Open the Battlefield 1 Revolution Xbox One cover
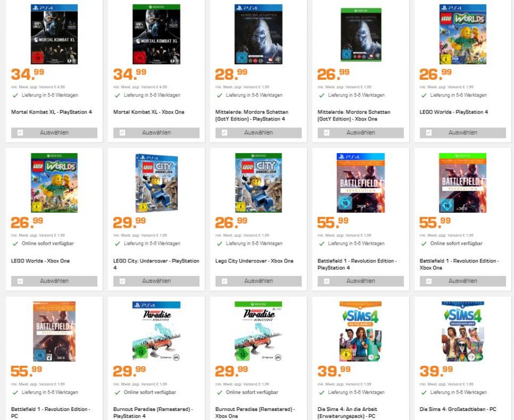This screenshot has height=420, width=514. click(462, 183)
